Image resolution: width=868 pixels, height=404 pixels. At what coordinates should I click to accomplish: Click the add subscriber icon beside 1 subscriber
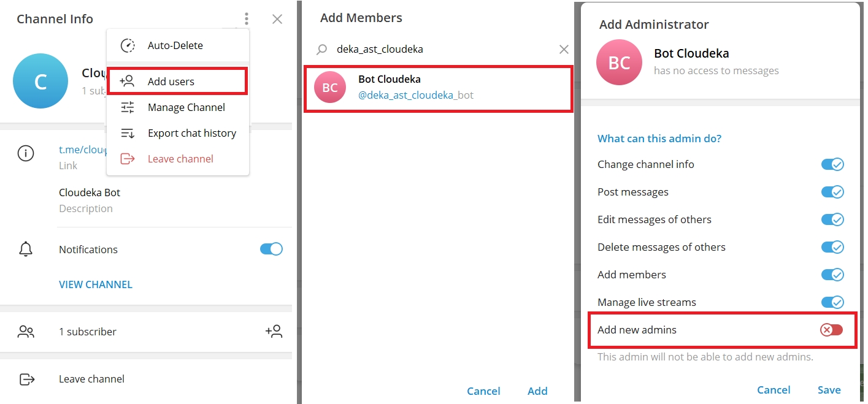(274, 332)
